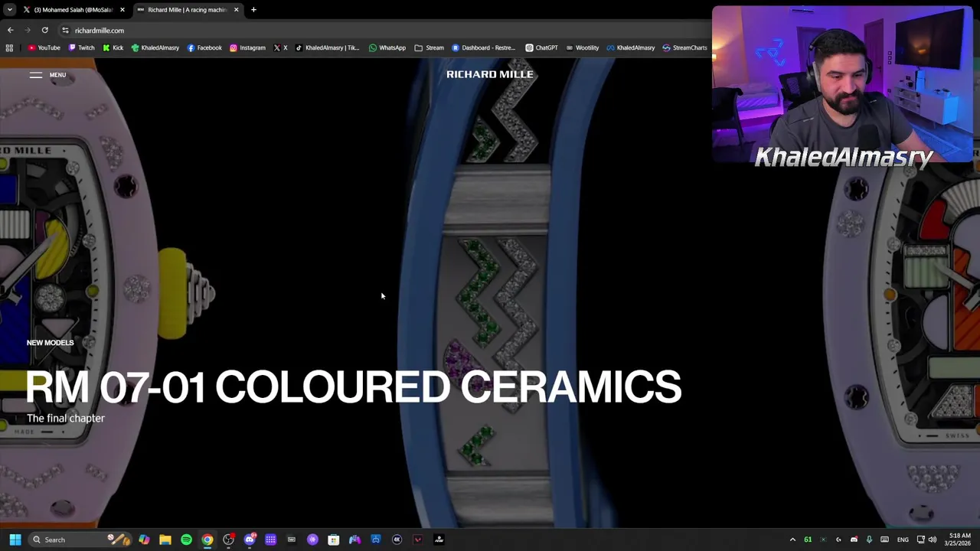980x551 pixels.
Task: Switch to Google Chrome in the taskbar
Action: click(207, 540)
